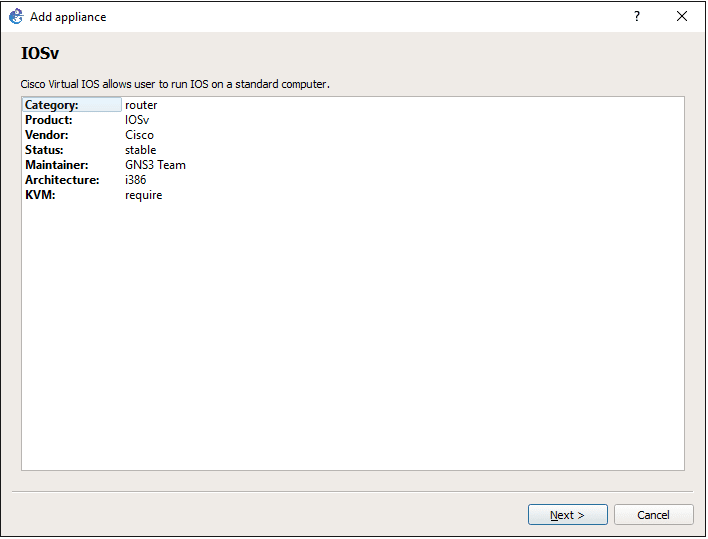Click the 'Cisco' vendor value
Image resolution: width=708 pixels, height=539 pixels.
[139, 135]
